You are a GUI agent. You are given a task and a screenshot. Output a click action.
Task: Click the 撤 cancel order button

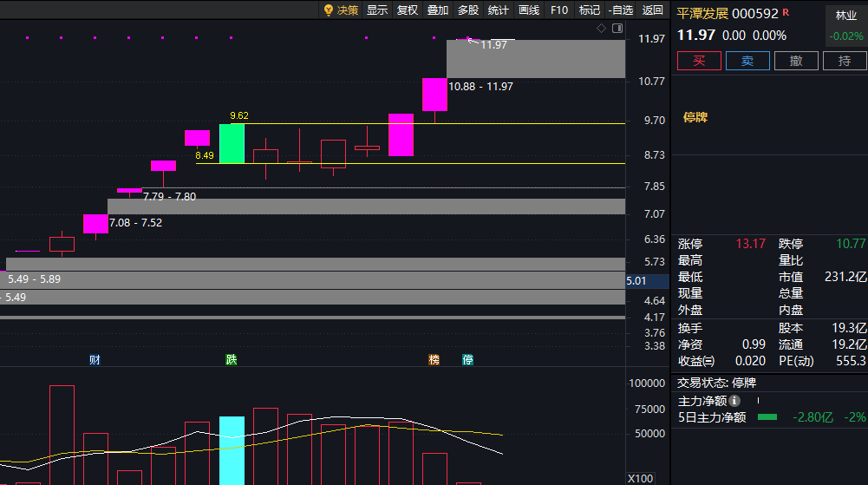pos(796,61)
